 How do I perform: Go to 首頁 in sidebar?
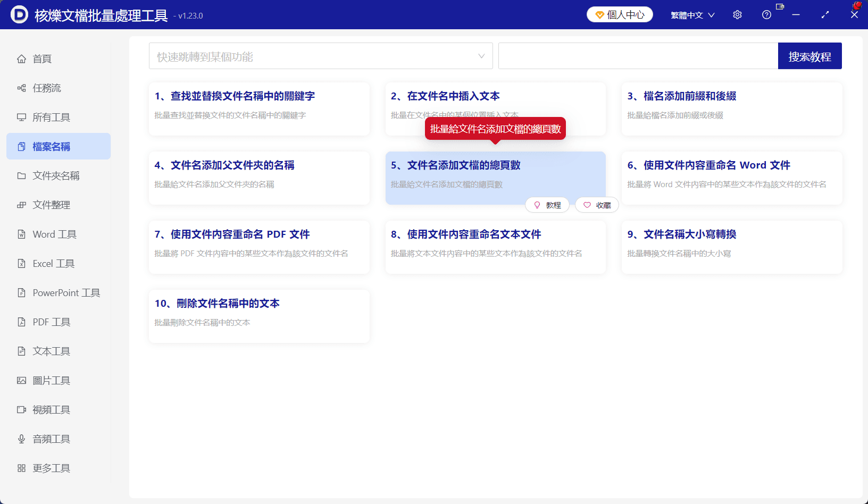[x=59, y=59]
